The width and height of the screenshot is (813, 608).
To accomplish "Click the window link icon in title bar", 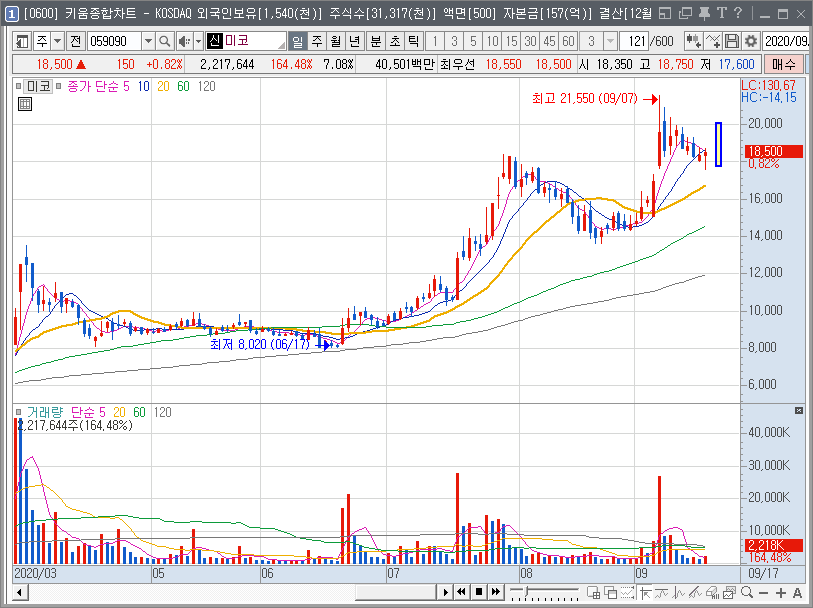I will 665,13.
